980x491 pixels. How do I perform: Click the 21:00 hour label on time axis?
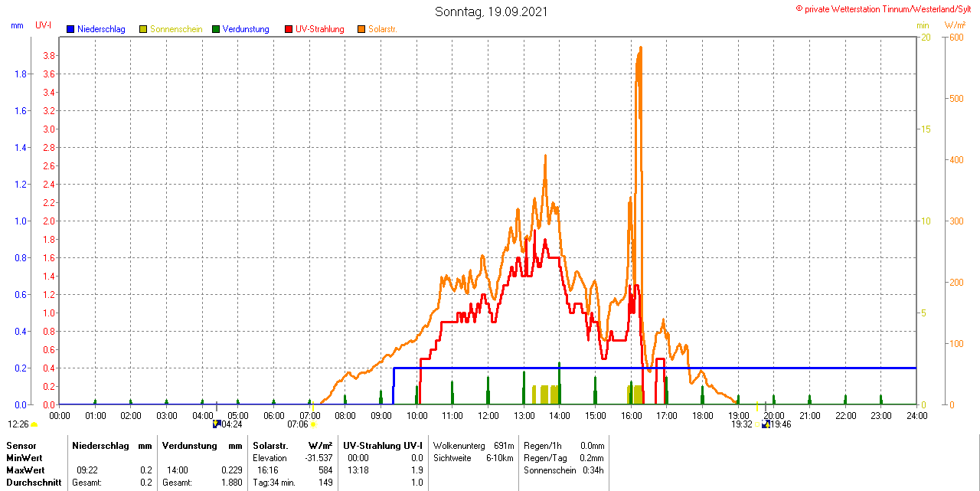pos(810,415)
